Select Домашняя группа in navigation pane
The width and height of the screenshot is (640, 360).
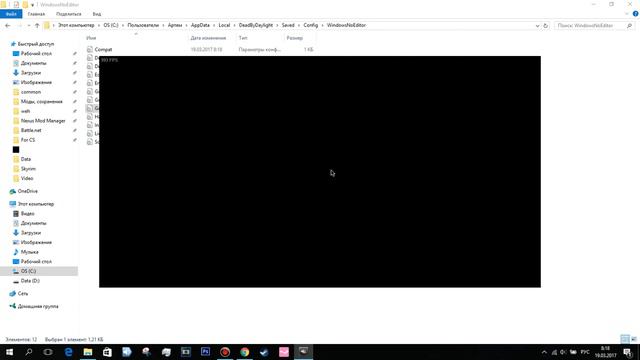click(x=38, y=306)
